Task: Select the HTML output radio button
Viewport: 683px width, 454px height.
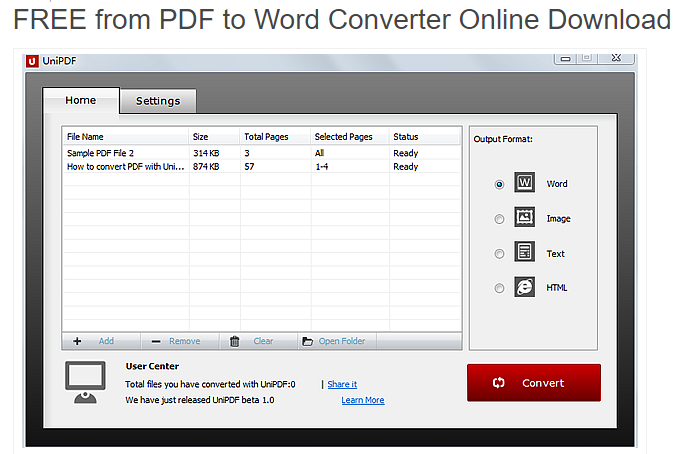Action: pos(499,288)
